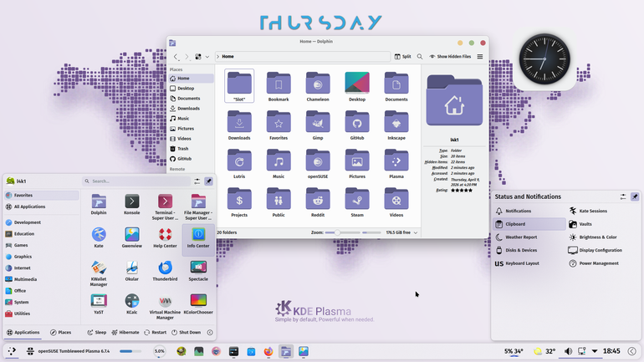Select Trash in Dolphin Places panel
The image size is (644, 362).
[191, 149]
